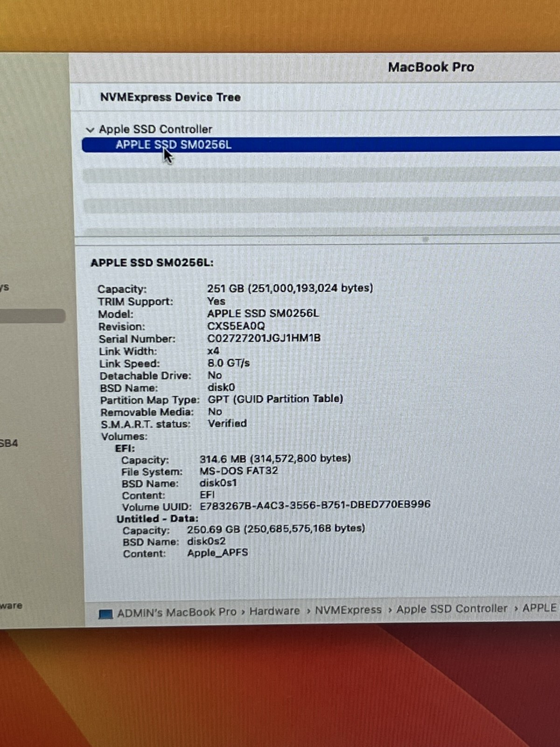Click the laptop icon in the path bar

106,614
